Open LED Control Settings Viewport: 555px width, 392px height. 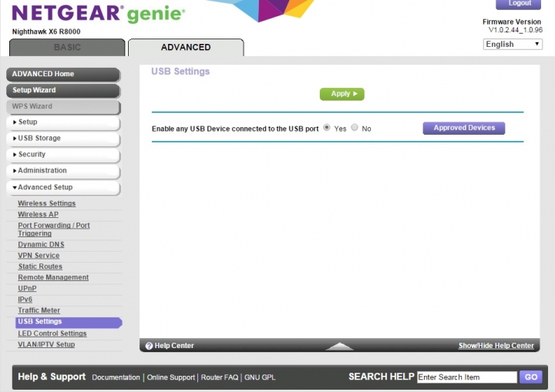(52, 333)
